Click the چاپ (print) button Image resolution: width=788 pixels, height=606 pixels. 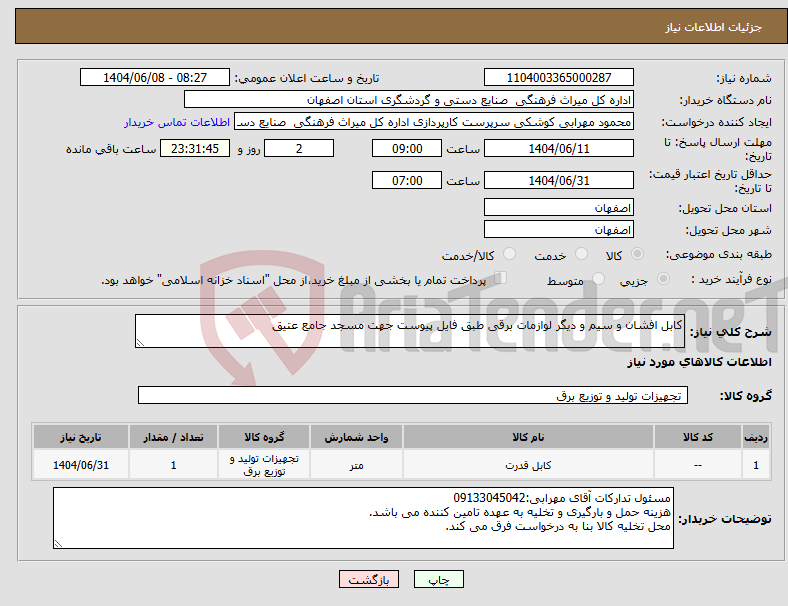438,579
